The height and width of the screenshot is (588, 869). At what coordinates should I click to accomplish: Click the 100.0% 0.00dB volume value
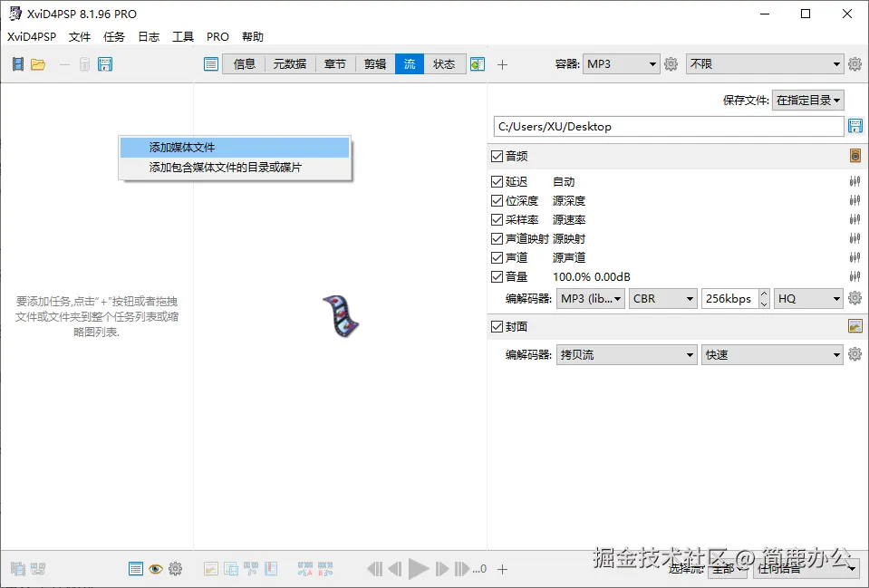point(592,276)
